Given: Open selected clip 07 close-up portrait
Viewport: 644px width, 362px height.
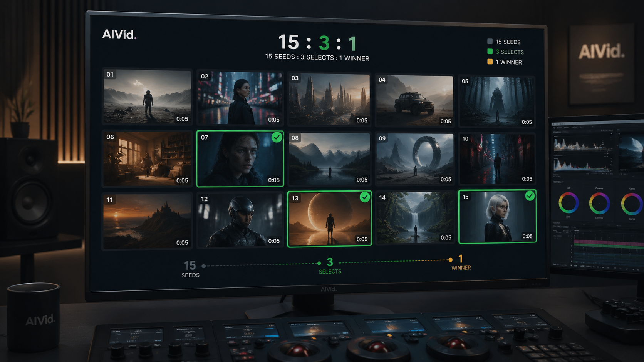Looking at the screenshot, I should point(240,158).
